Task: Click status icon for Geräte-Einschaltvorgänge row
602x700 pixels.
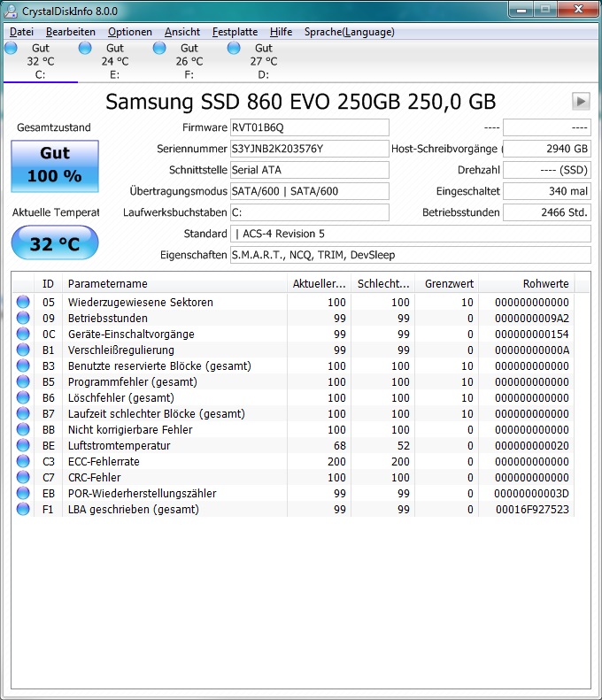Action: click(x=23, y=334)
